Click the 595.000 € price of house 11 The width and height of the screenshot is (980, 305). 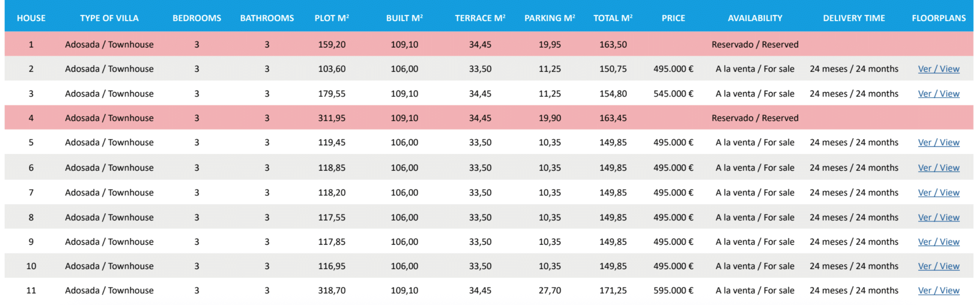[x=673, y=290]
